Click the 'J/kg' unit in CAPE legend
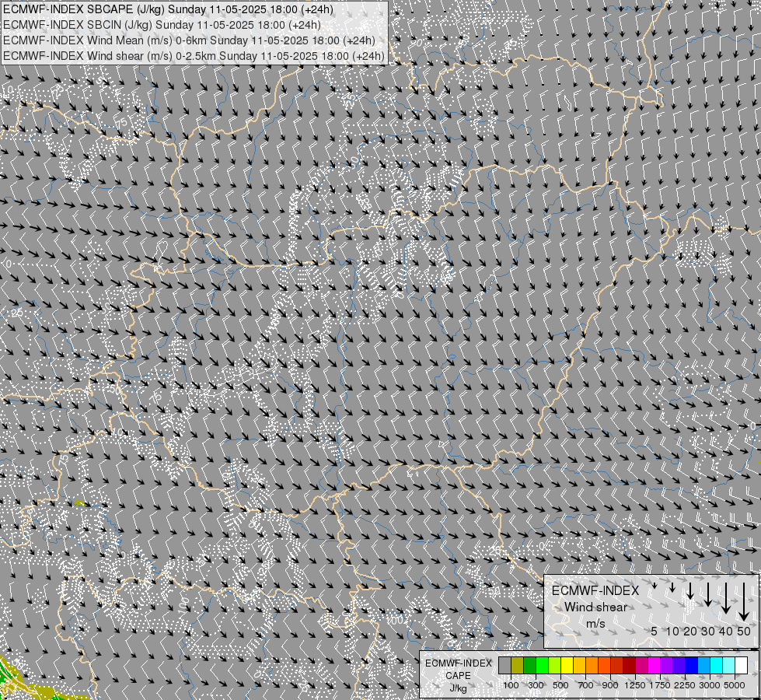Viewport: 761px width, 700px height. (x=458, y=688)
